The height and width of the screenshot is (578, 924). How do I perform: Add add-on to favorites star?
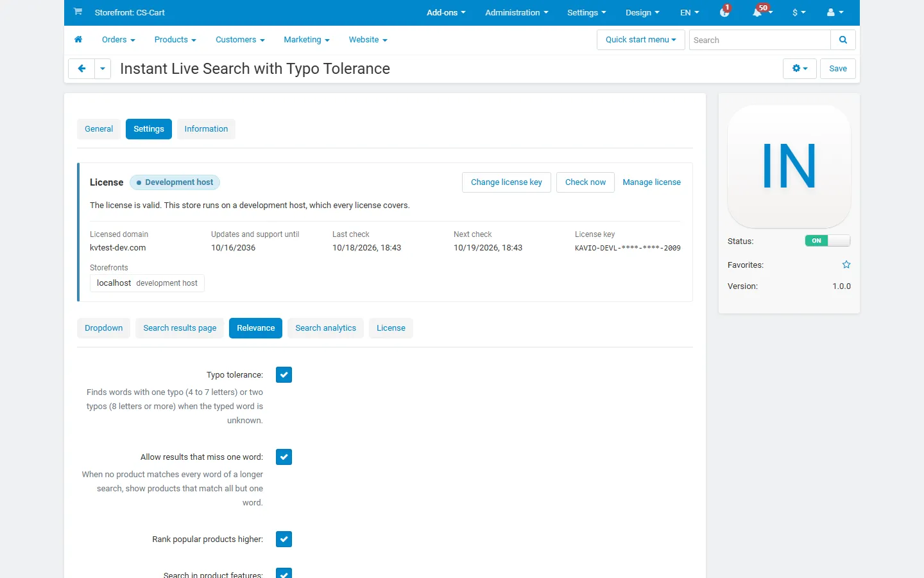846,265
